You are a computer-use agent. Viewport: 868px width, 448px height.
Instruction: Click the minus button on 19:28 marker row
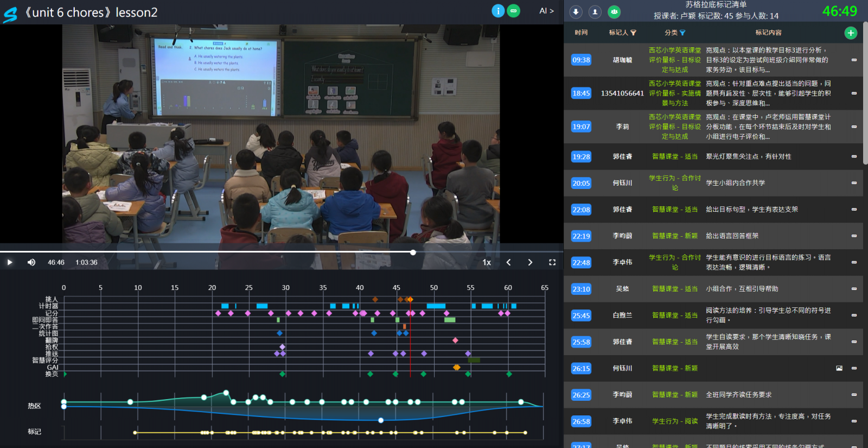[x=854, y=156]
